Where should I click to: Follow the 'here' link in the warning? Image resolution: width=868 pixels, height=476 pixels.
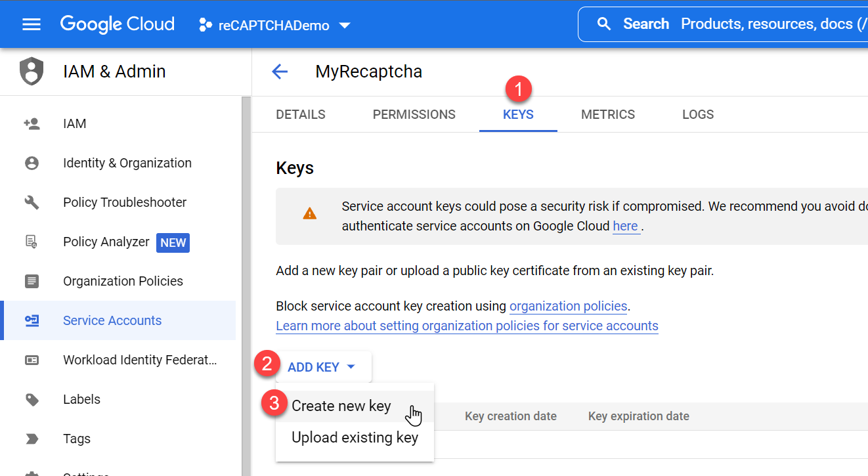pyautogui.click(x=626, y=226)
